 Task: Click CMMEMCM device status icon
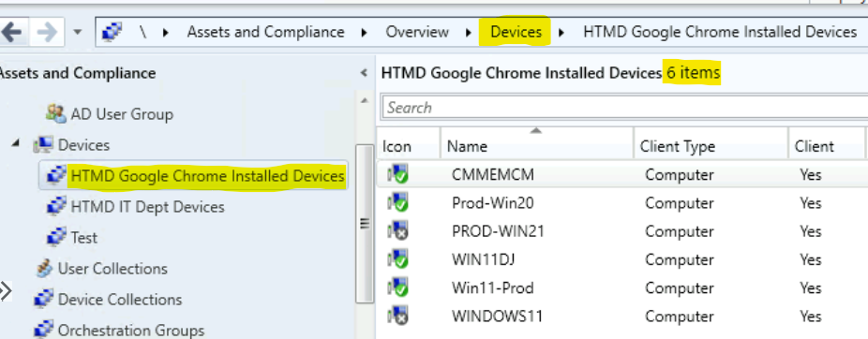[398, 175]
